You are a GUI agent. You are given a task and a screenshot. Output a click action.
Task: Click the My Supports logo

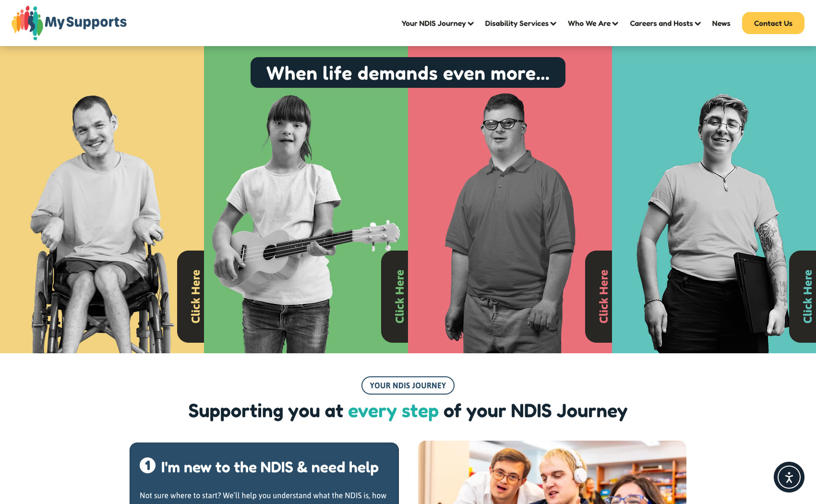tap(69, 23)
